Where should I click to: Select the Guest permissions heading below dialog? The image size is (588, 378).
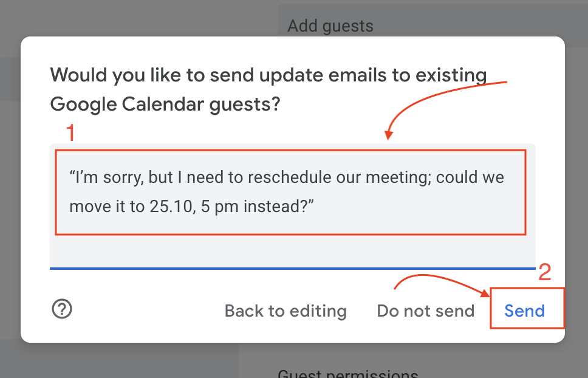348,374
